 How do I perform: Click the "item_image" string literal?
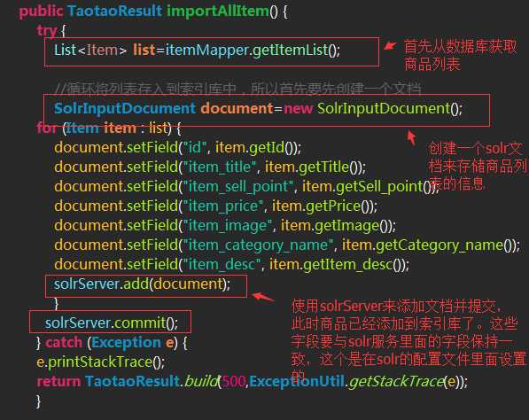[227, 226]
